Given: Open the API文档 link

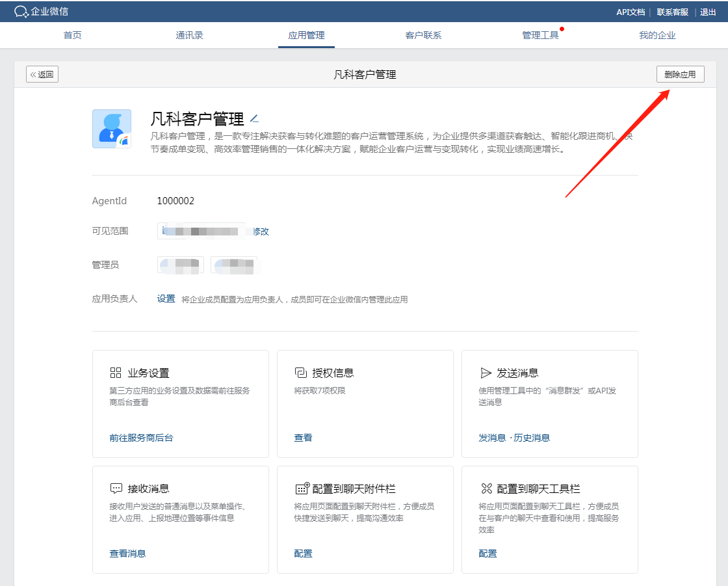Looking at the screenshot, I should click(x=630, y=12).
